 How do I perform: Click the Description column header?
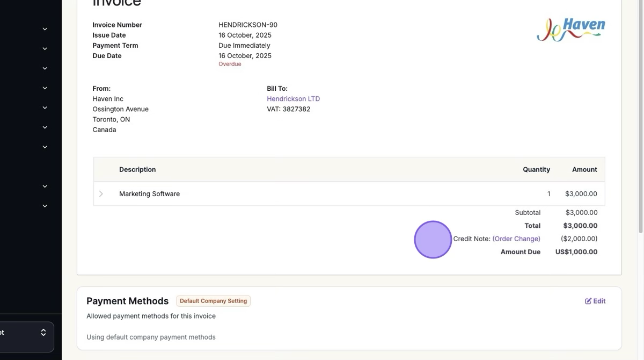click(137, 169)
